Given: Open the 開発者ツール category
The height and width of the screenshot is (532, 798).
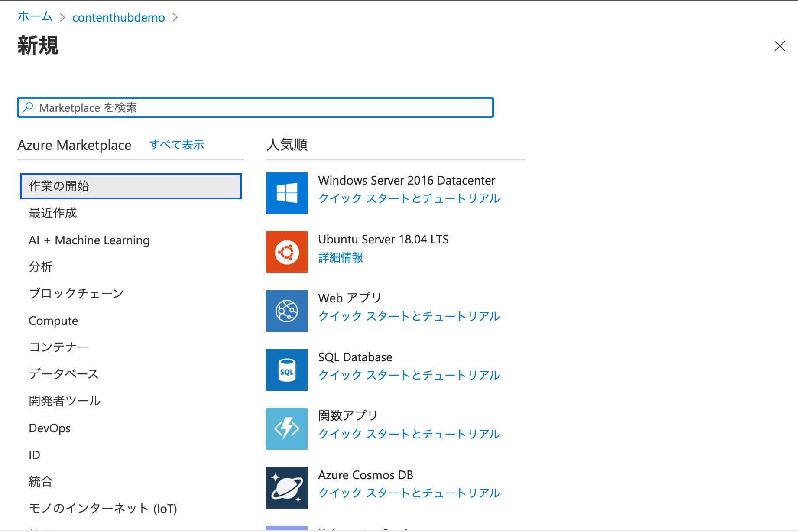Looking at the screenshot, I should coord(65,401).
